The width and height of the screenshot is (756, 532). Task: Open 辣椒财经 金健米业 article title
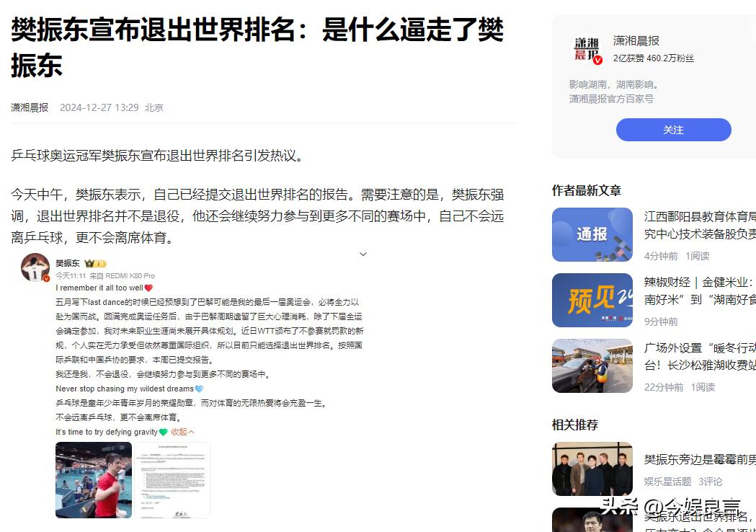700,291
